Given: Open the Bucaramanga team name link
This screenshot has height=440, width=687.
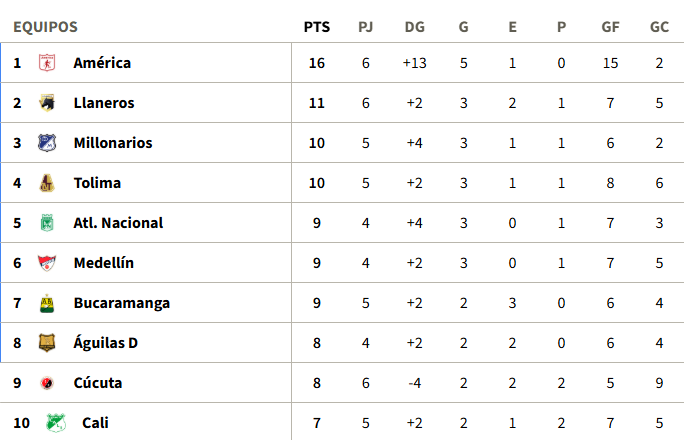Looking at the screenshot, I should (122, 303).
